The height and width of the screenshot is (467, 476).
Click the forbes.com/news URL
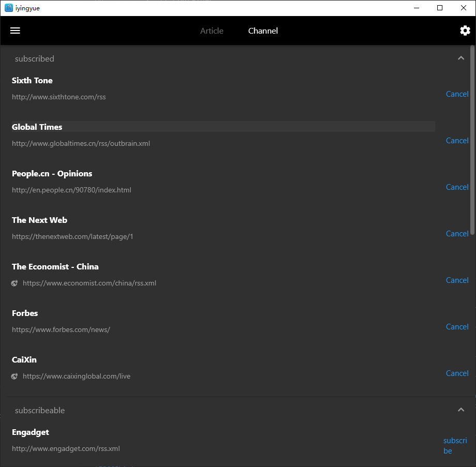[61, 329]
